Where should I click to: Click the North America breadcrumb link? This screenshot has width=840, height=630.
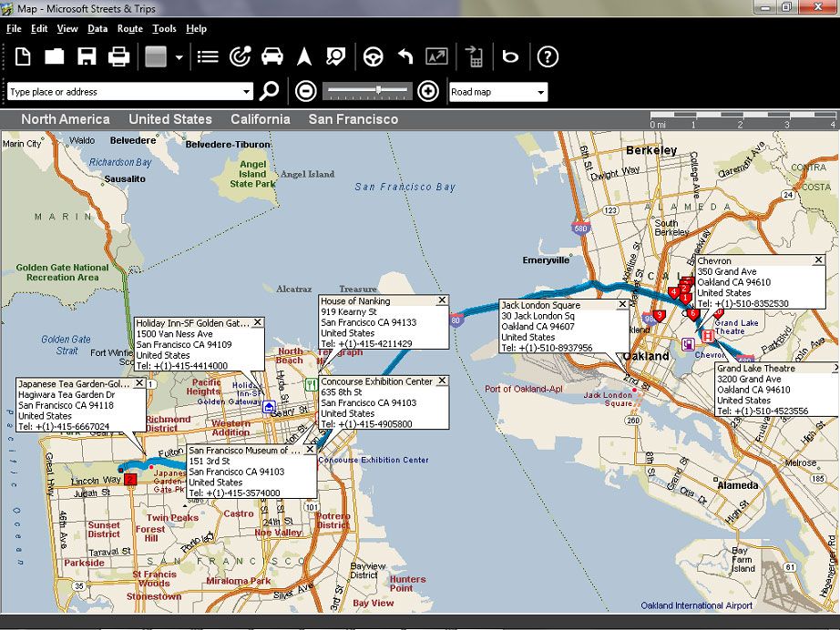click(66, 119)
